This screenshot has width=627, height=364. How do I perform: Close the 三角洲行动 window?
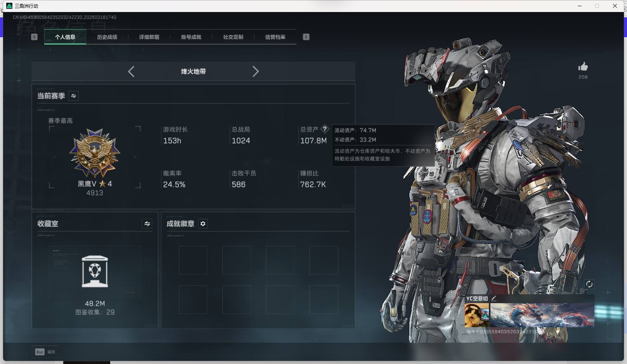coord(615,6)
